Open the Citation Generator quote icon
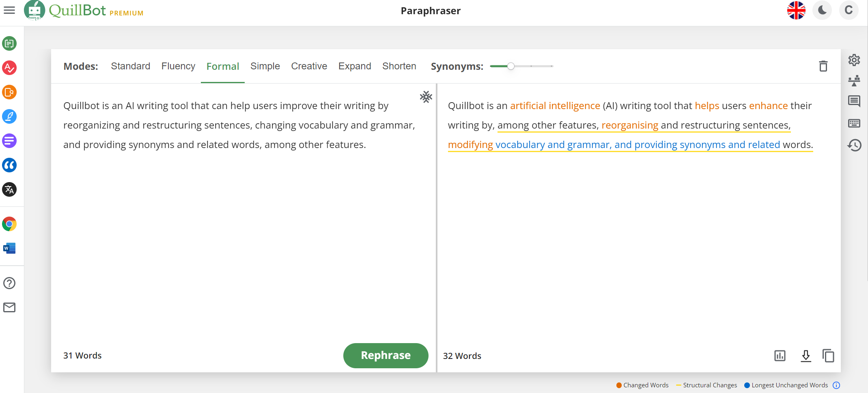868x393 pixels. [x=9, y=165]
